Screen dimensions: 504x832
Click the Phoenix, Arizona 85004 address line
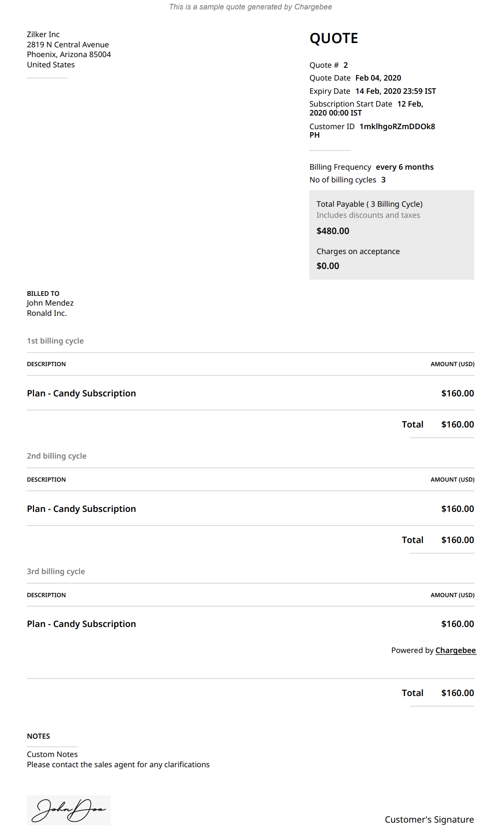pyautogui.click(x=69, y=55)
